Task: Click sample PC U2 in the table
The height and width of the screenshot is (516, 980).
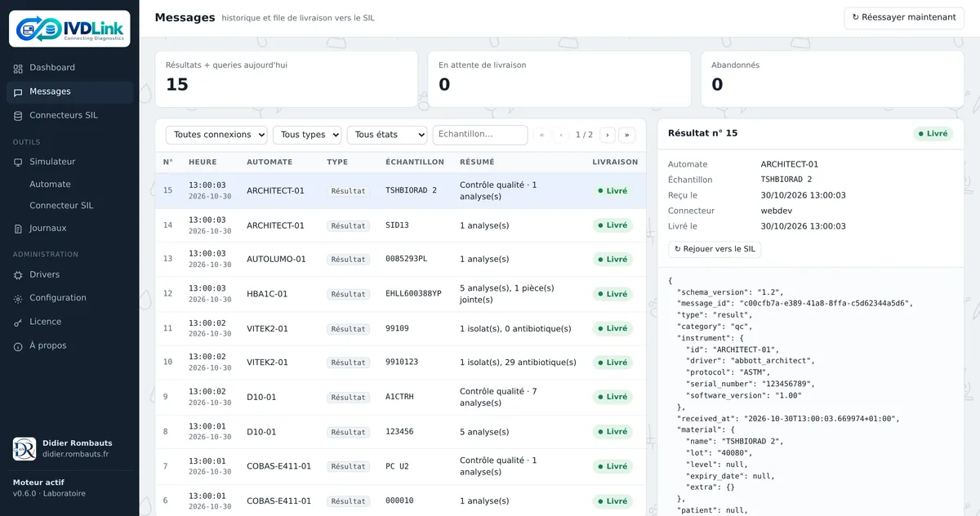Action: (x=397, y=467)
